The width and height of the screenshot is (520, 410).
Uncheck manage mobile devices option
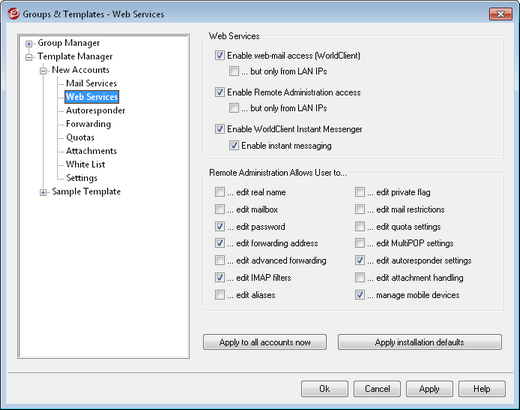click(x=360, y=295)
